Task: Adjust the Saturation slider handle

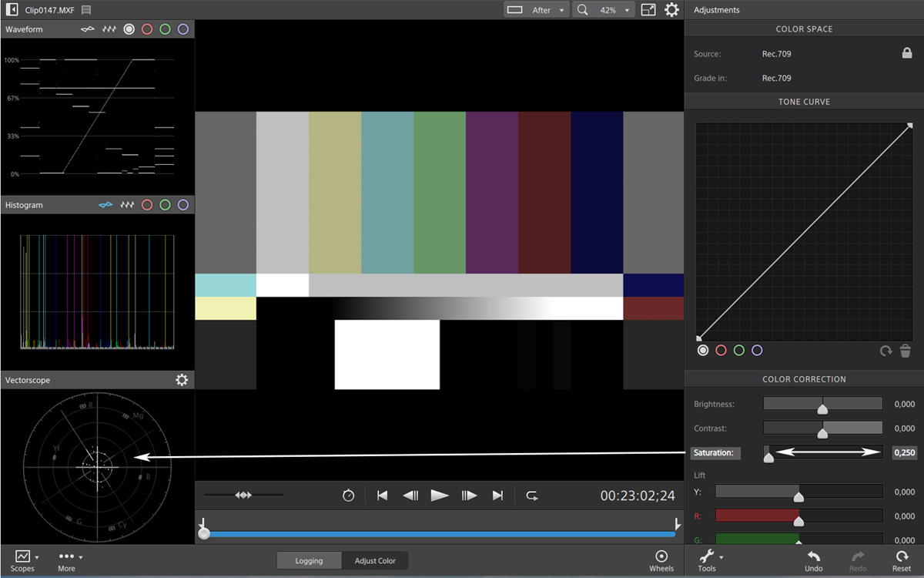Action: pos(768,458)
